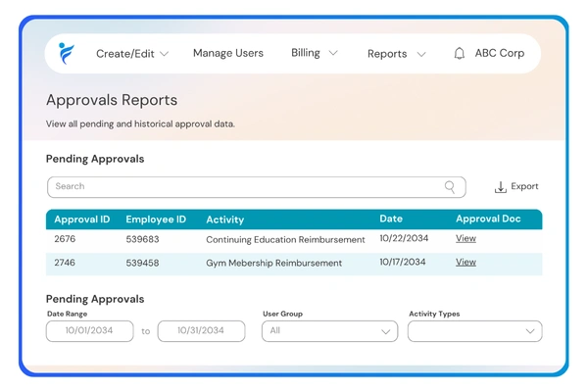This screenshot has width=588, height=392.
Task: Select the end date field 10/31/2034
Action: click(x=201, y=331)
